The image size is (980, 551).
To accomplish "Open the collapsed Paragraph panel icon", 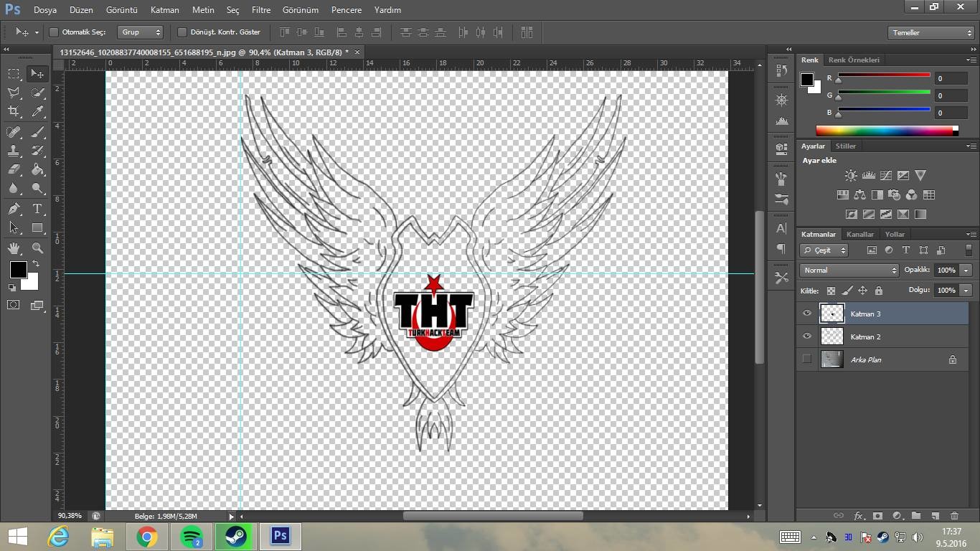I will pyautogui.click(x=781, y=249).
